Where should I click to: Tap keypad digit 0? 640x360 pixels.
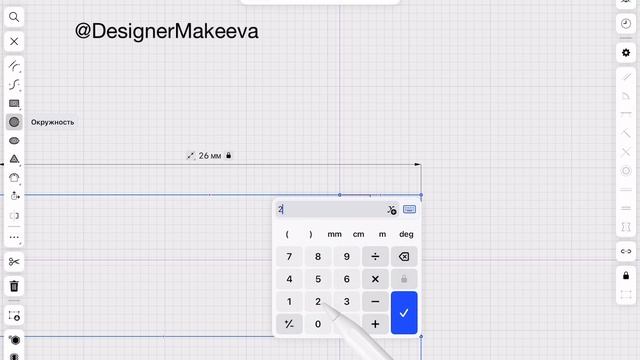[x=318, y=324]
